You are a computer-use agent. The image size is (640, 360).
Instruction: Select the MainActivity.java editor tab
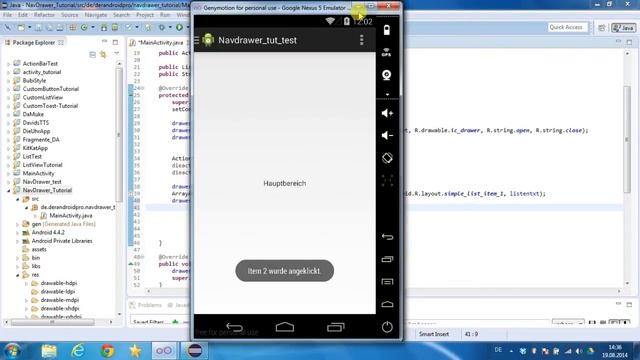[160, 42]
